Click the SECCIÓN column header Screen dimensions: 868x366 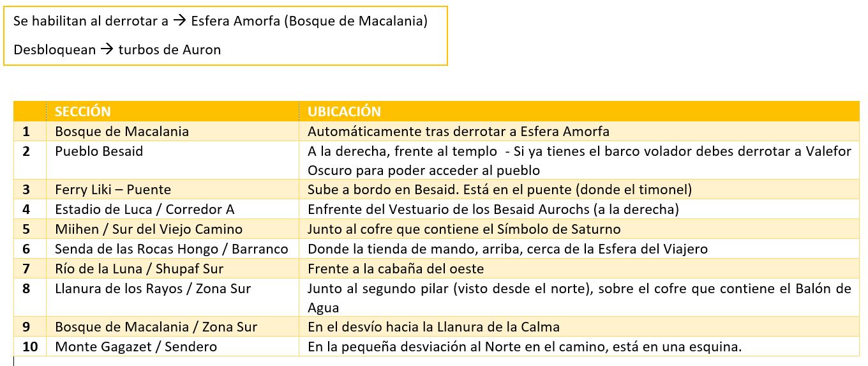(83, 111)
